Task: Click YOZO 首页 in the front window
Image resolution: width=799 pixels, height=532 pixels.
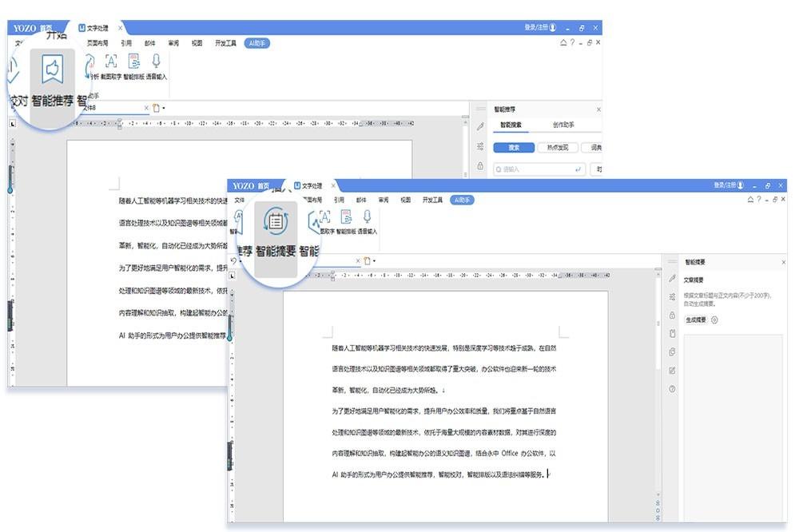Action: point(251,186)
